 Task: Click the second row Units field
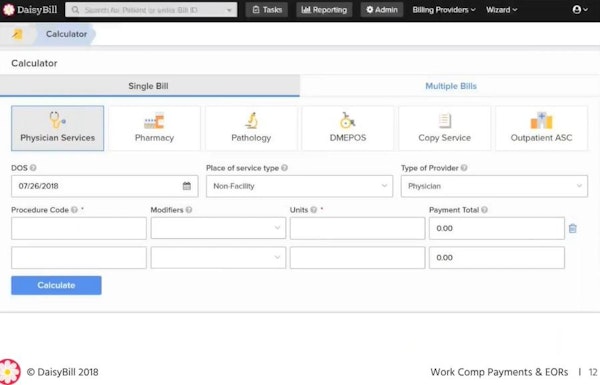tap(357, 258)
